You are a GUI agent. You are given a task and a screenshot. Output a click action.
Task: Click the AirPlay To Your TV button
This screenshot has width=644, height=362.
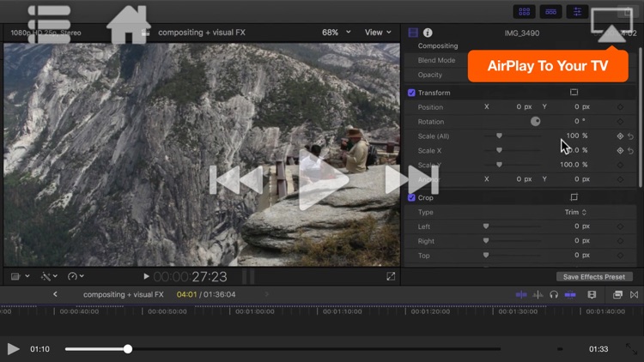click(548, 66)
